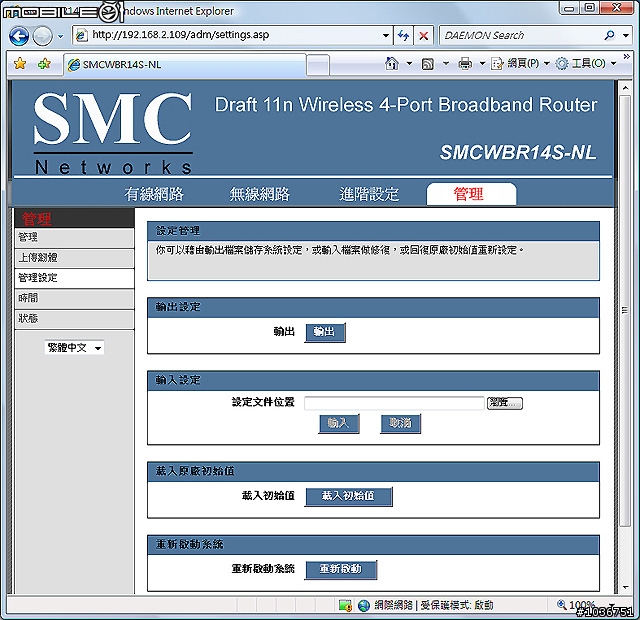Open 狀態 status page in sidebar
Viewport: 640px width, 620px height.
(74, 319)
